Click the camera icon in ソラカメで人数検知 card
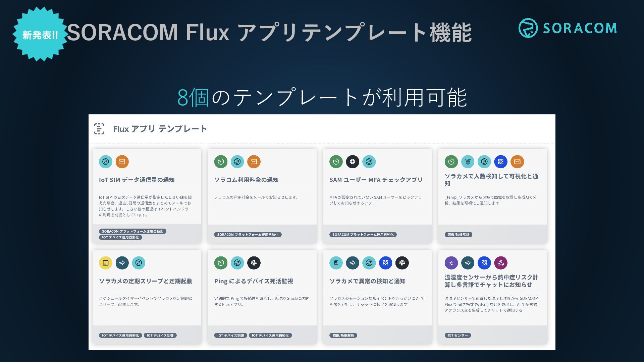 pyautogui.click(x=468, y=162)
